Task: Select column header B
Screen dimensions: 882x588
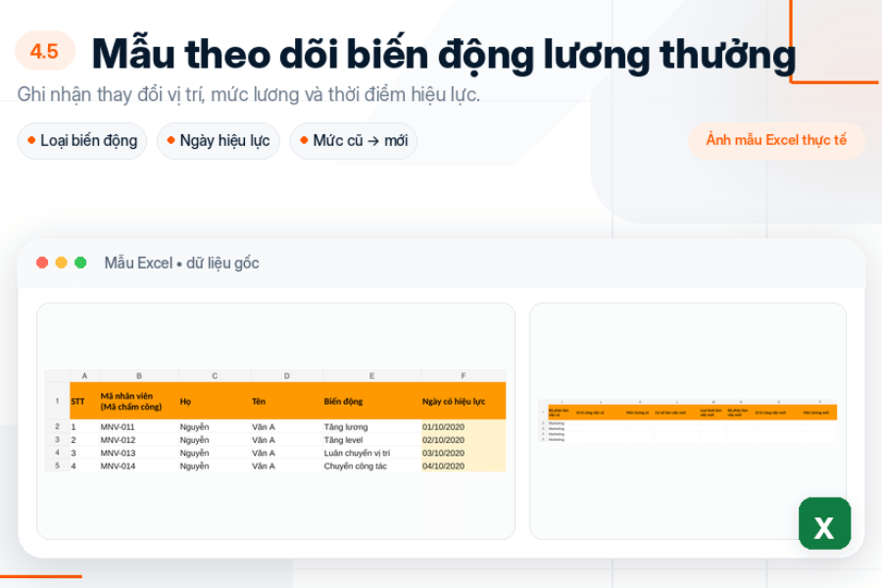Action: click(x=139, y=376)
